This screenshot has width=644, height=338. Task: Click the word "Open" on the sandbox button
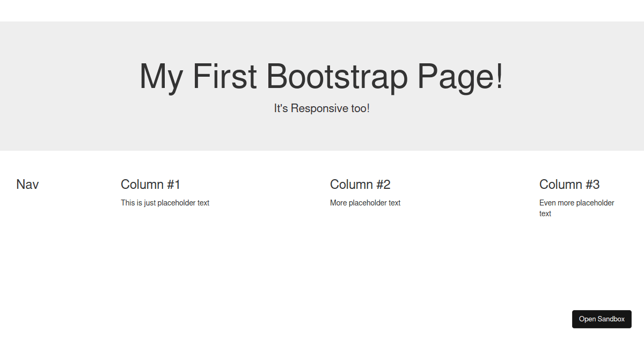[588, 319]
